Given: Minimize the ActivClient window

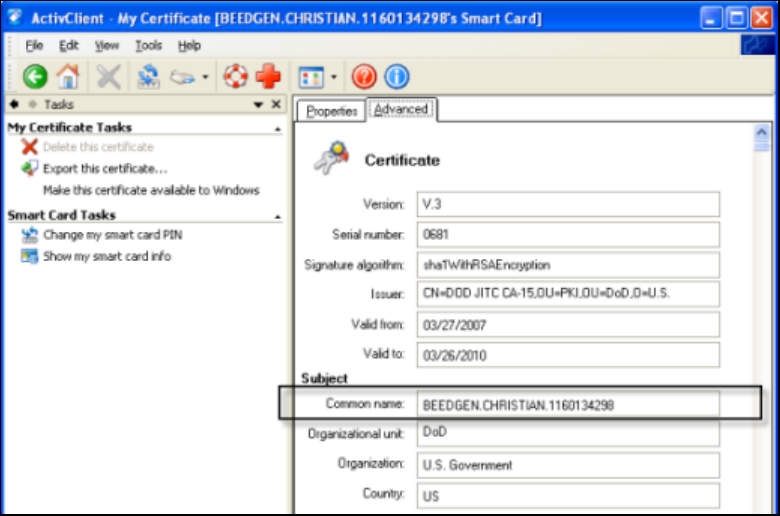Looking at the screenshot, I should click(x=710, y=18).
